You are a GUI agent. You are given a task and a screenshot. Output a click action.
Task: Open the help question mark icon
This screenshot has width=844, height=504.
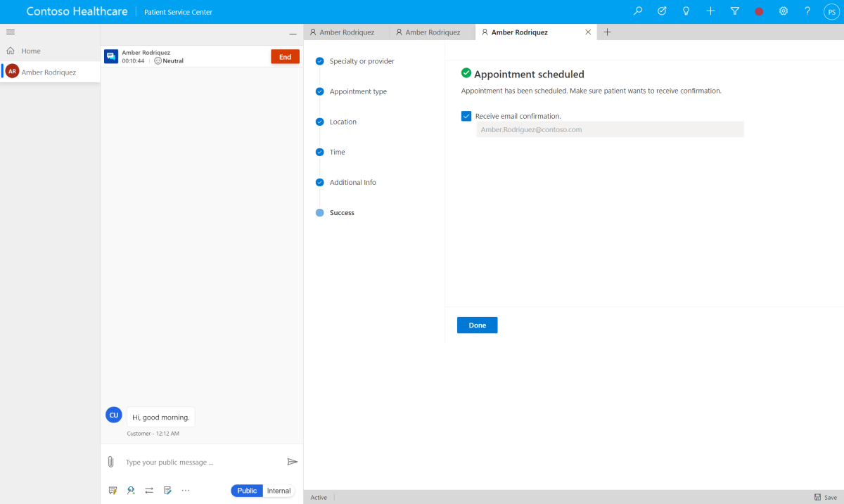tap(807, 11)
